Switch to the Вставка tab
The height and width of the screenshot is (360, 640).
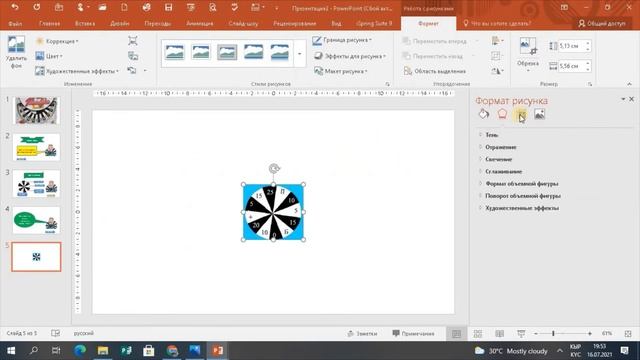tap(85, 24)
